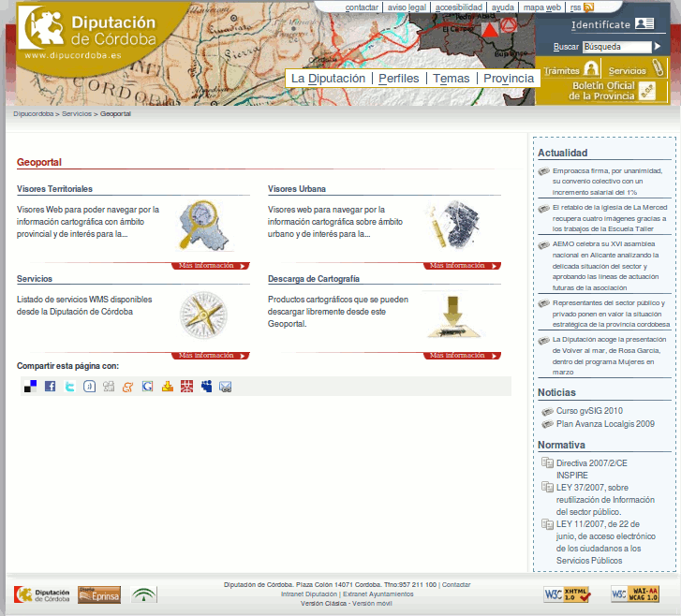Click the Identifícate ID card icon
681x616 pixels.
644,23
